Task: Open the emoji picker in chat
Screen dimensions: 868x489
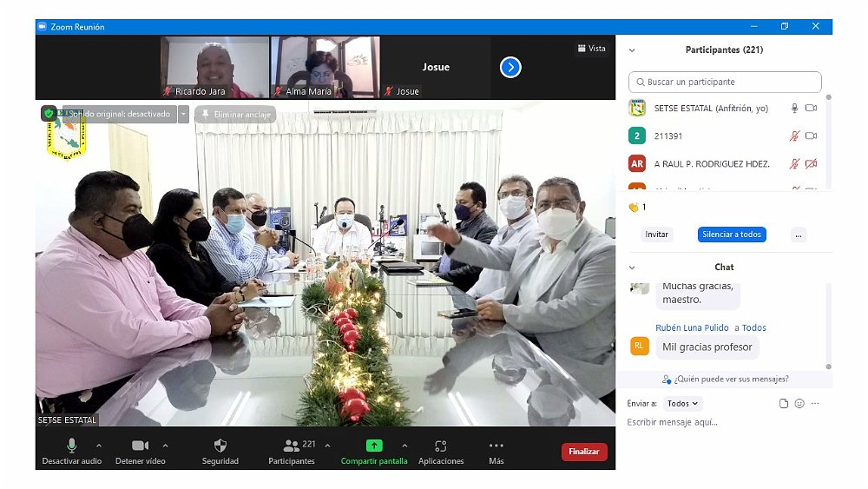Action: (x=799, y=404)
